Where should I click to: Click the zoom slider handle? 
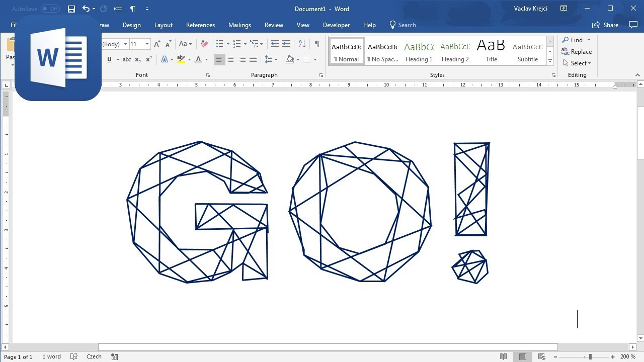pos(590,356)
